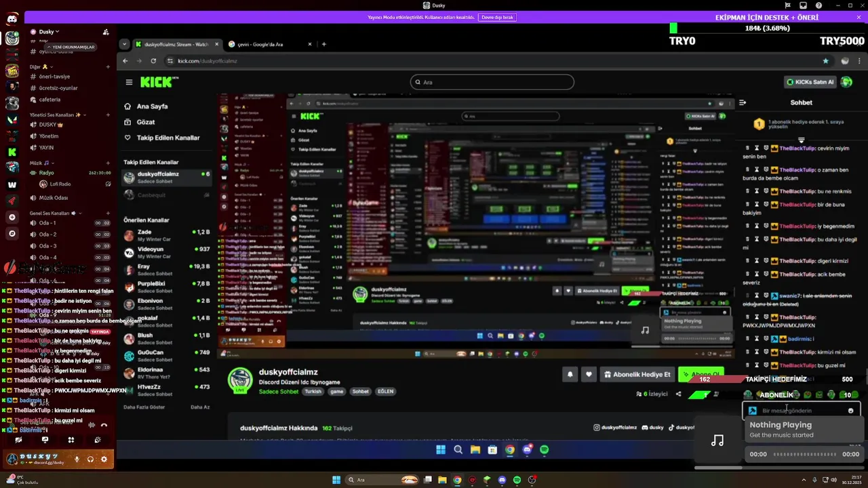This screenshot has width=868, height=488.
Task: Open the Valorant logo server icon
Action: [x=12, y=119]
